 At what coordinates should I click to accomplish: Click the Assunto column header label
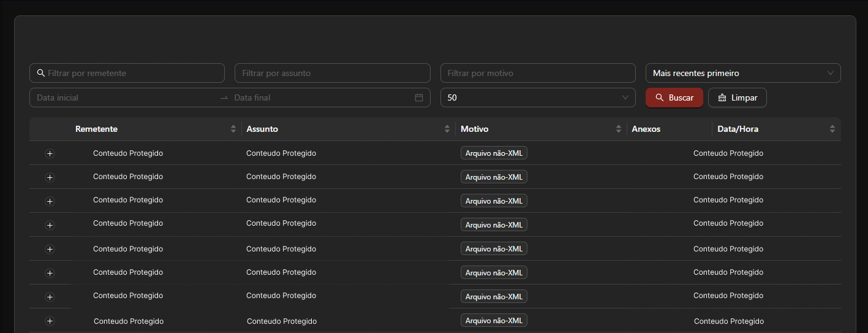(262, 129)
